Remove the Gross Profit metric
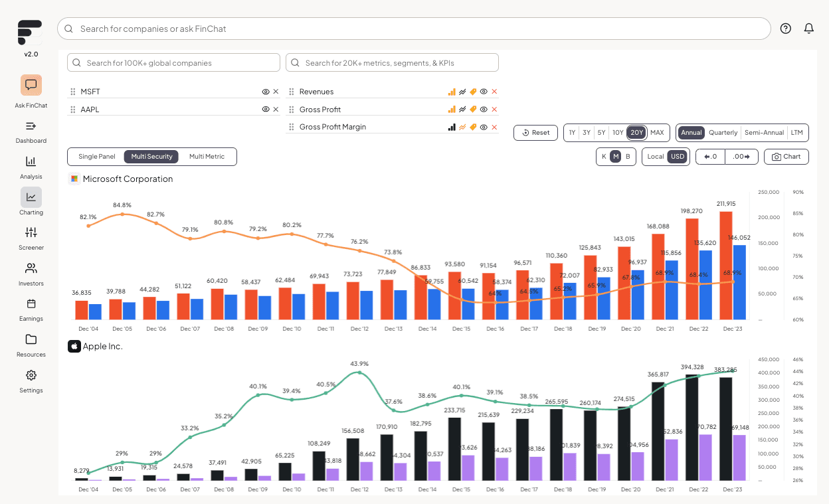The image size is (829, 504). coord(494,110)
